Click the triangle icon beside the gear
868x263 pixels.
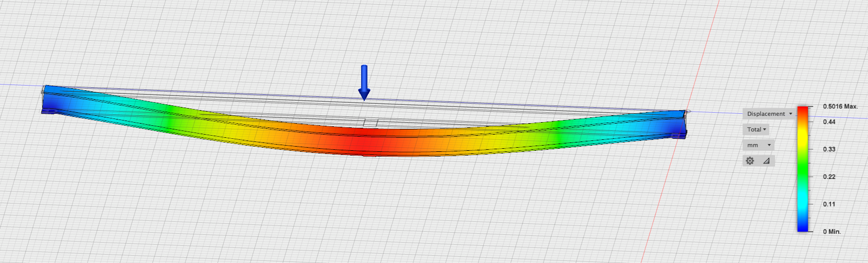tap(766, 161)
